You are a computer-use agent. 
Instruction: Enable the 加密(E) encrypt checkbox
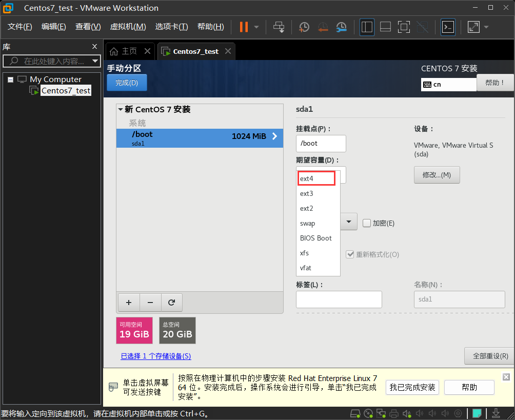[x=367, y=223]
